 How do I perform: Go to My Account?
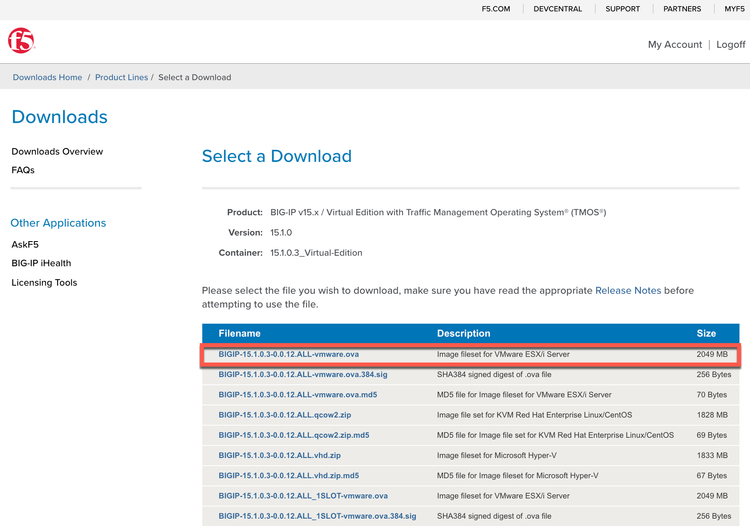pos(675,44)
